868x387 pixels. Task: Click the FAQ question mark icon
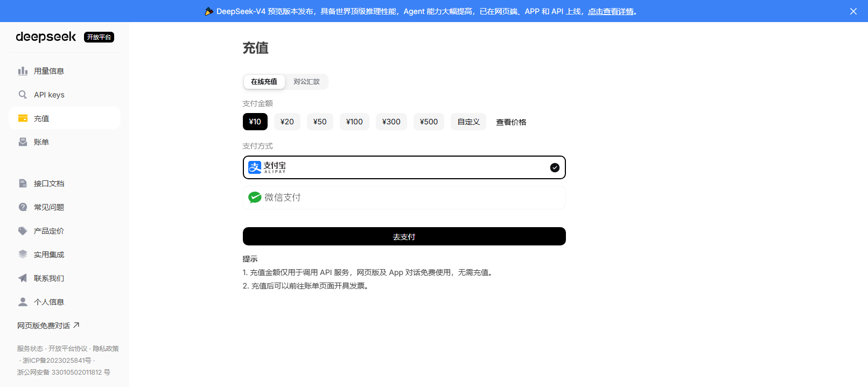[x=23, y=207]
